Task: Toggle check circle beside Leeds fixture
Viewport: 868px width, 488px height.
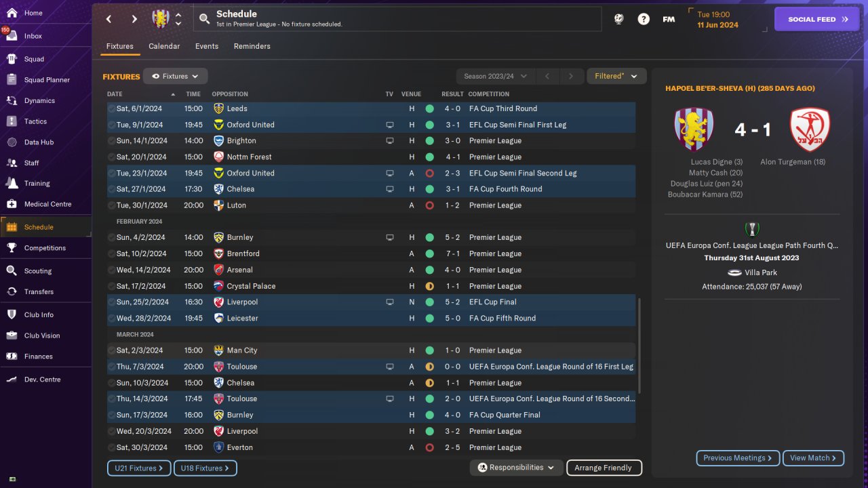Action: click(x=111, y=108)
